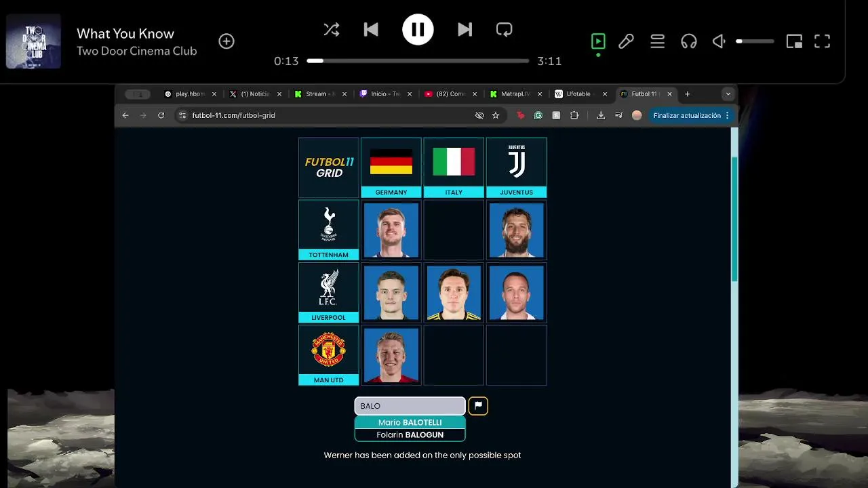Switch to the MatrapLIVE tab

pyautogui.click(x=515, y=94)
